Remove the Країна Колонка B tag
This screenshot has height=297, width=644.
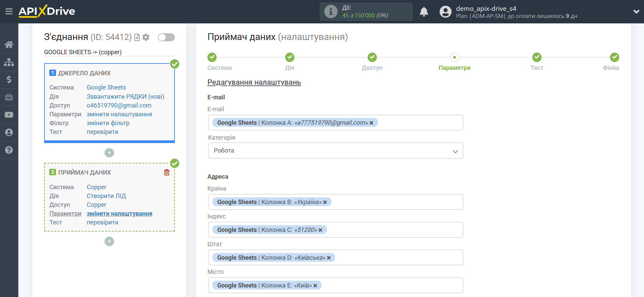pos(325,202)
